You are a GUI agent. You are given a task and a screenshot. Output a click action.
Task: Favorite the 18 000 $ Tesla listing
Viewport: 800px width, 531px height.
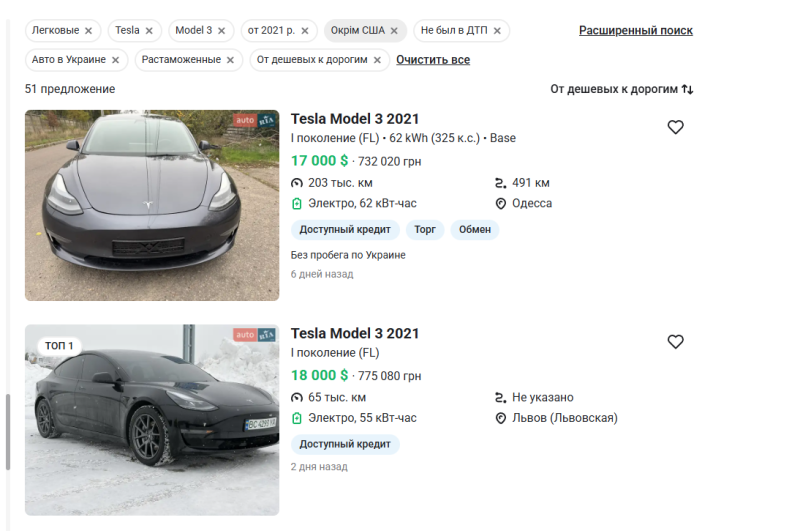tap(675, 342)
